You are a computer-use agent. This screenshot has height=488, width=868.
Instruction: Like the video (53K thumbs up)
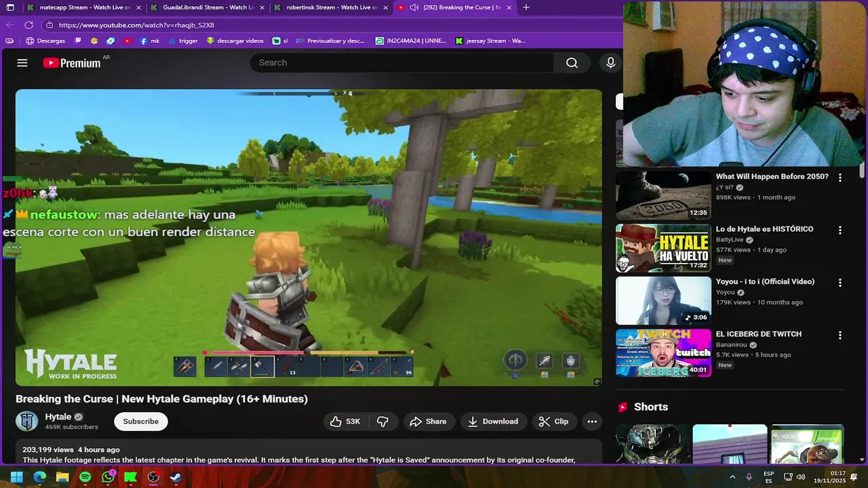tap(345, 422)
